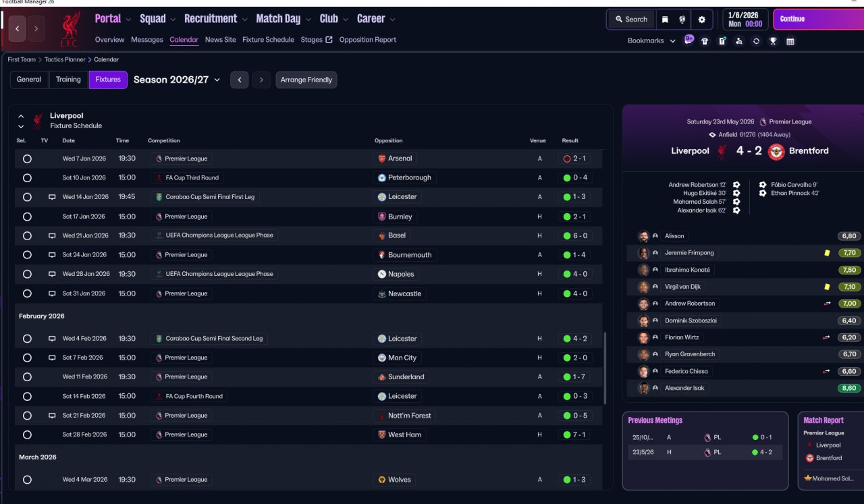This screenshot has width=864, height=504.
Task: Open the calendar grid icon in bookmarks bar
Action: 790,41
